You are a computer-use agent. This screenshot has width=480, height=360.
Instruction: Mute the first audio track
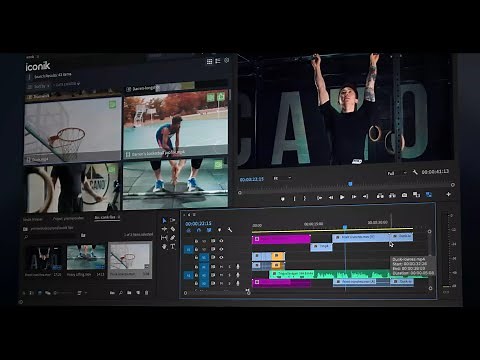click(221, 267)
